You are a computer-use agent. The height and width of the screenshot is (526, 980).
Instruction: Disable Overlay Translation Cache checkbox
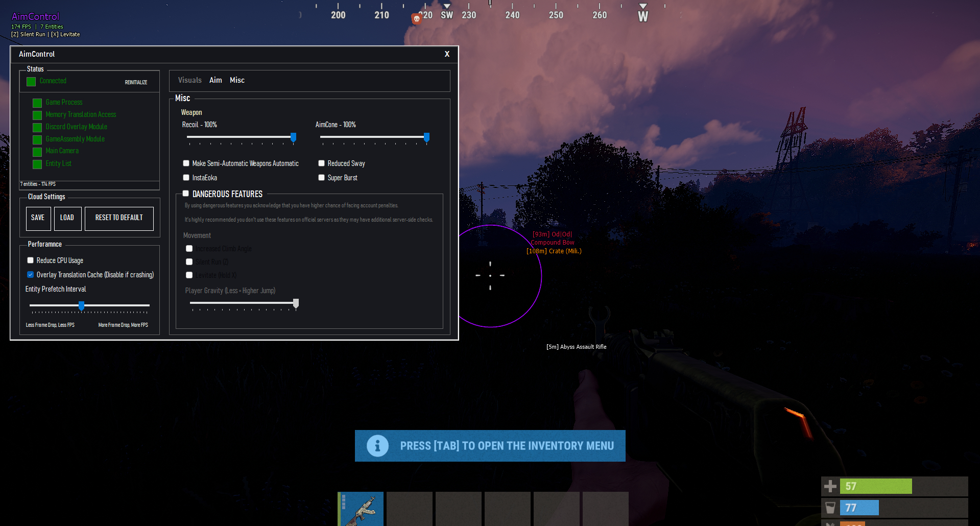click(30, 275)
